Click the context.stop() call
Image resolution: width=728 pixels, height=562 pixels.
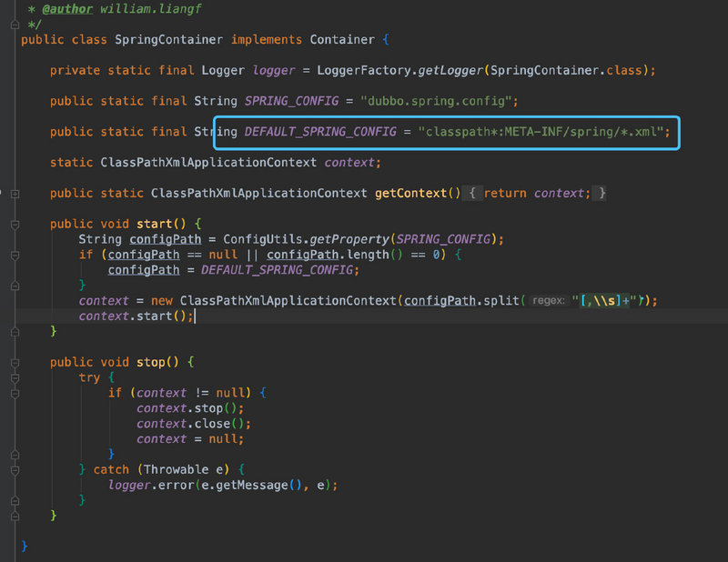[190, 408]
